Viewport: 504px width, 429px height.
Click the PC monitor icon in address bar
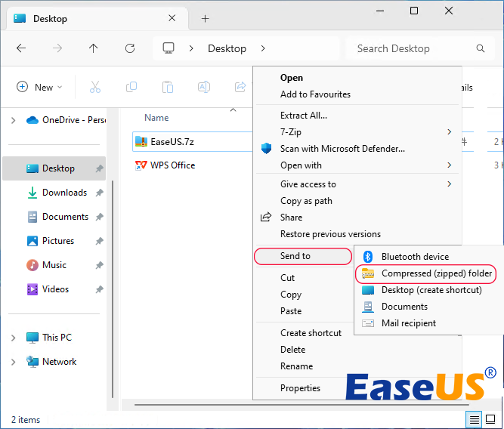(x=169, y=48)
